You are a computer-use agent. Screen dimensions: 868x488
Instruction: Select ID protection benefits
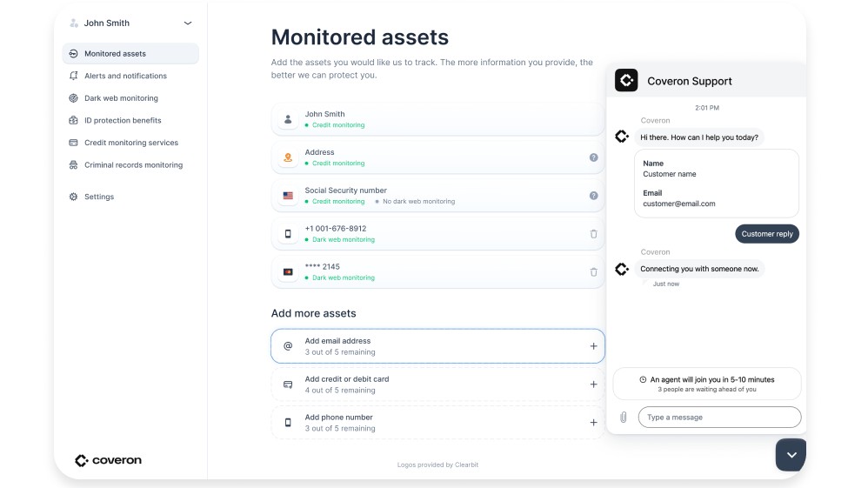click(x=123, y=120)
